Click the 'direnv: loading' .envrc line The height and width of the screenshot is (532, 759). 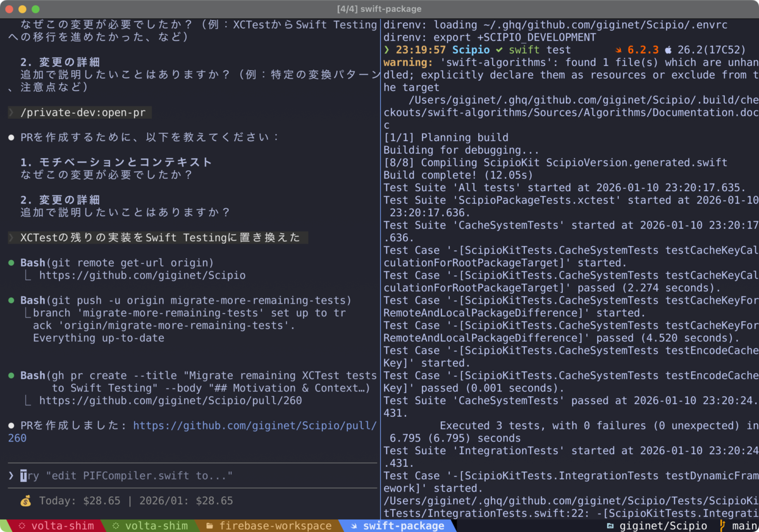(555, 25)
